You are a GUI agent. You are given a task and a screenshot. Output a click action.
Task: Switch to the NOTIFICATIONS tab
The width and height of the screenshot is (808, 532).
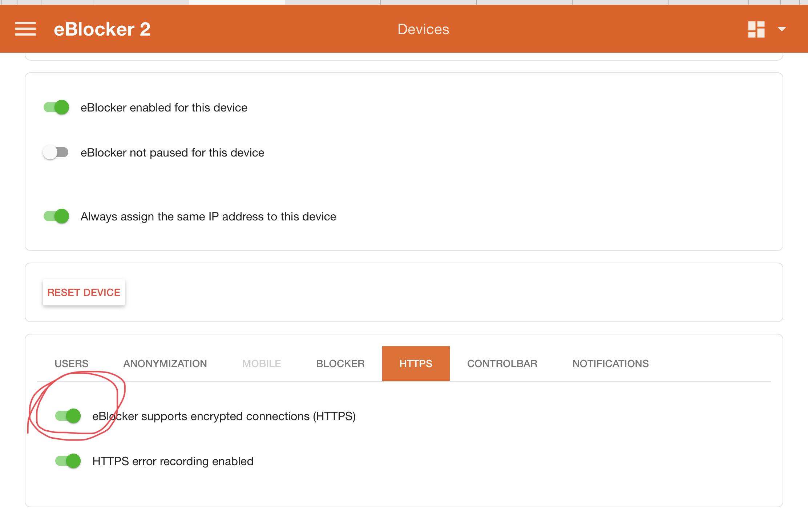[x=611, y=364]
